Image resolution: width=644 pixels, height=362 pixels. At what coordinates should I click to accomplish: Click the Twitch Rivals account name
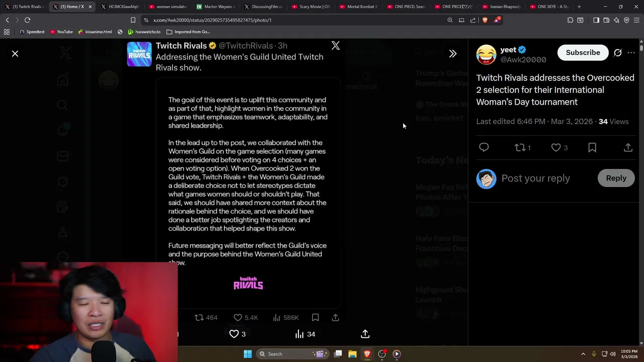point(181,45)
